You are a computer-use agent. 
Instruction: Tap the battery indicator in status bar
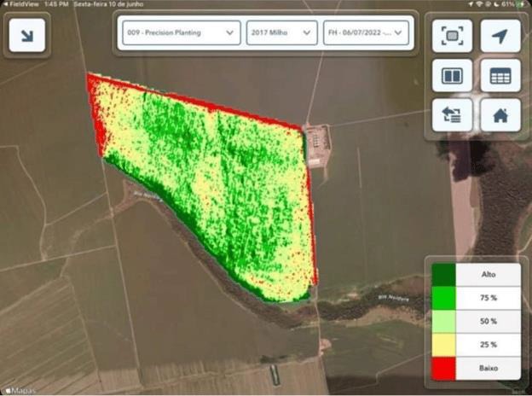click(519, 4)
